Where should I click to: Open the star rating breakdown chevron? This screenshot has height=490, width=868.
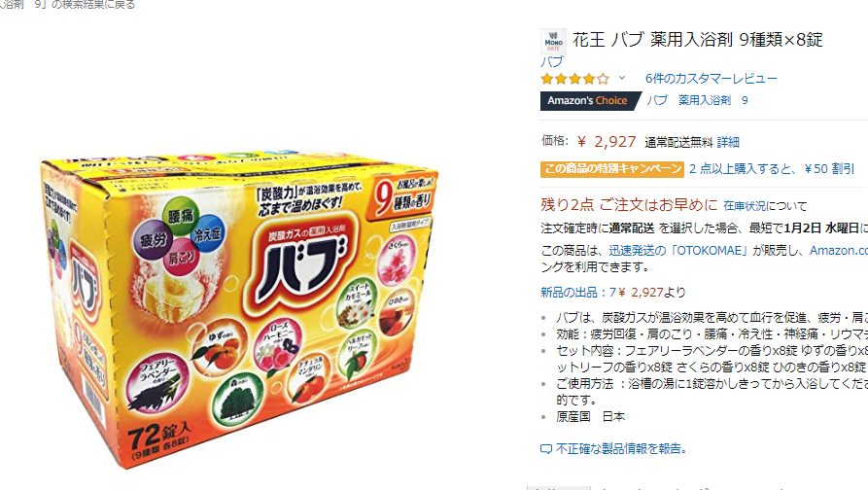pos(622,78)
